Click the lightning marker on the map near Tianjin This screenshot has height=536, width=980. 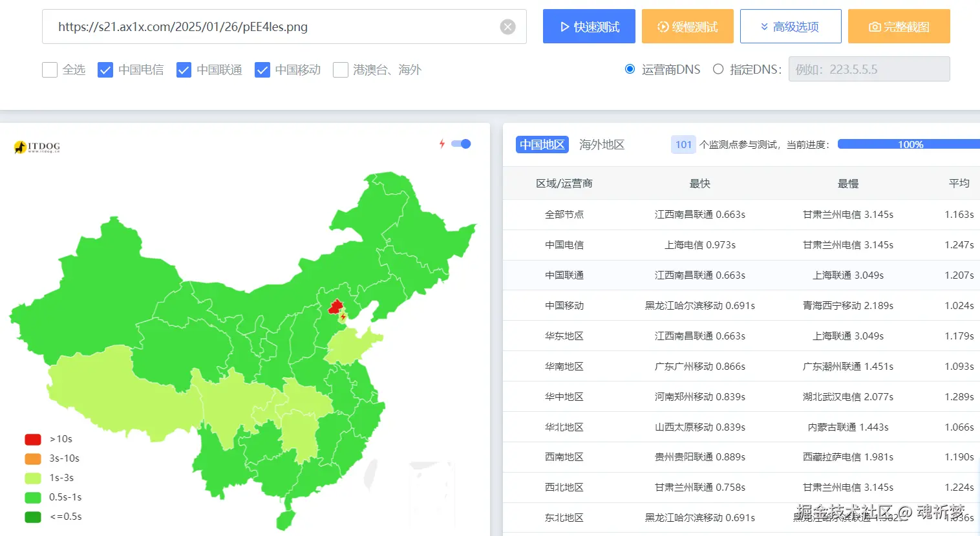343,317
